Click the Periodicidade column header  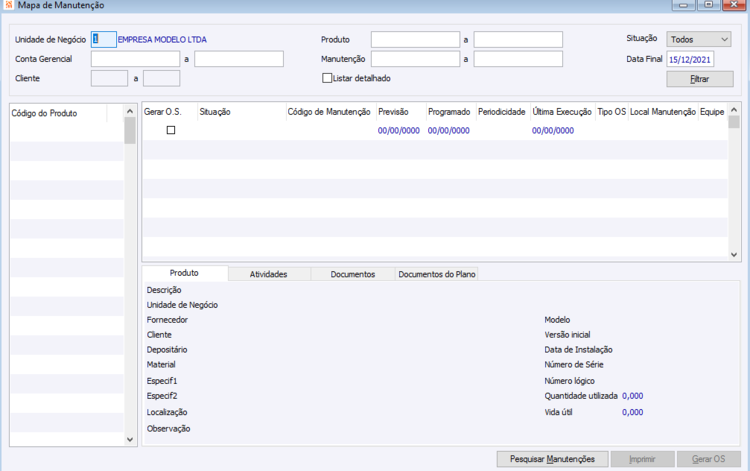tap(503, 112)
